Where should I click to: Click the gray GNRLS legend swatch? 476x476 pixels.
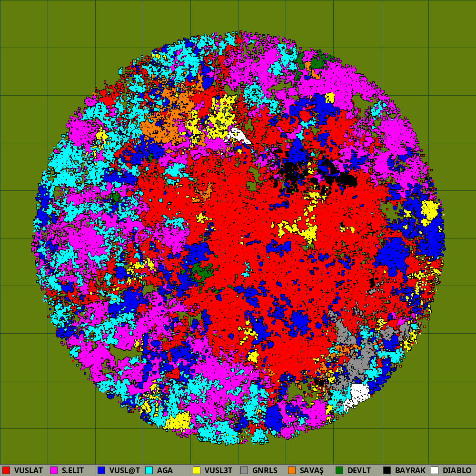(244, 470)
